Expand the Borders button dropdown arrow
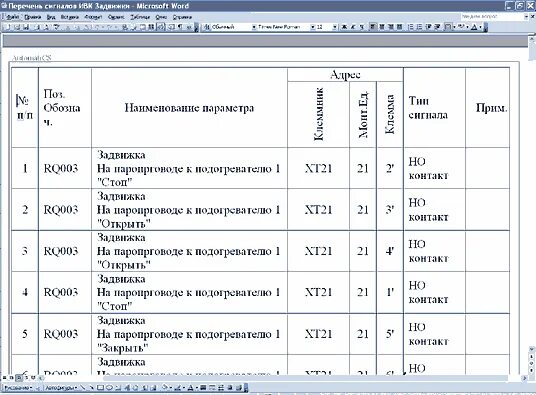The image size is (536, 395). tap(454, 27)
